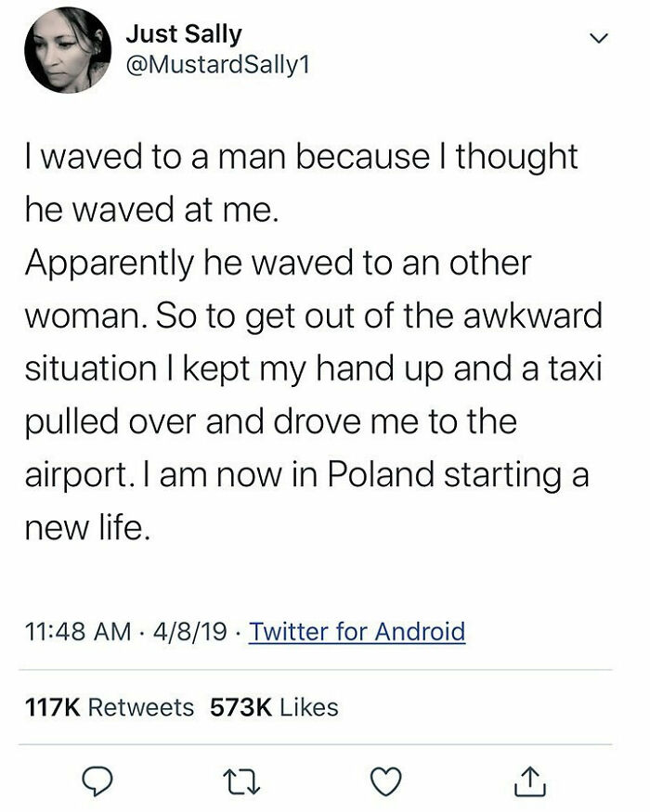
Task: Click the Just Sally display name
Action: [x=182, y=34]
